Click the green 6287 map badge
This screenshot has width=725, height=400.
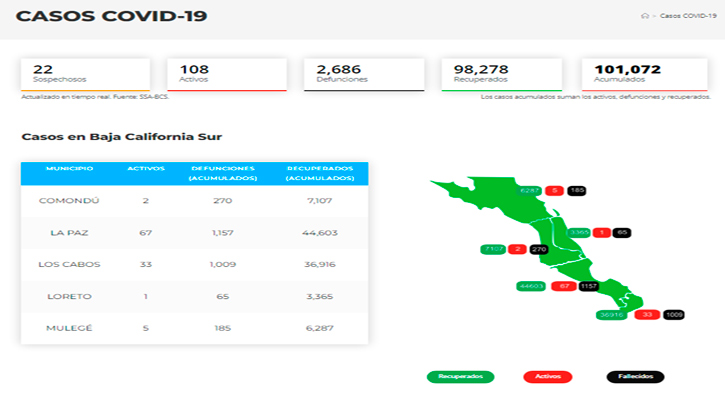click(529, 191)
